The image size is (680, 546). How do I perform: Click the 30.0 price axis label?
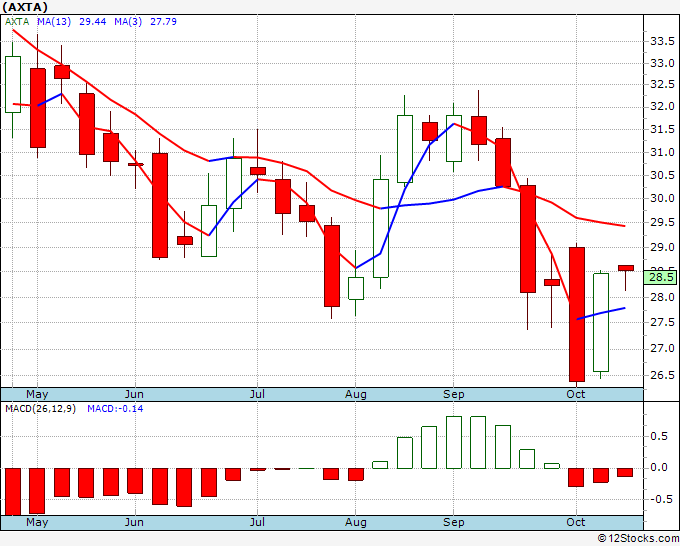click(x=662, y=199)
